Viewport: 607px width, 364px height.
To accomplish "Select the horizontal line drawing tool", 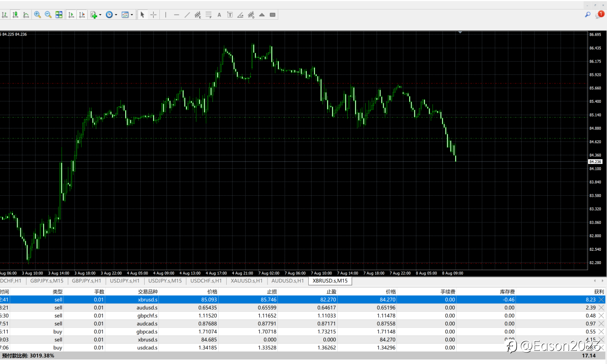I will point(176,15).
